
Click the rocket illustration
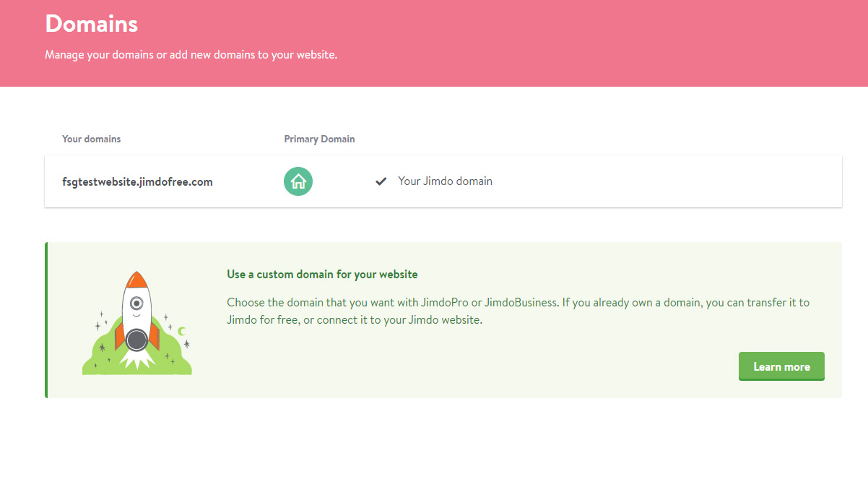(x=137, y=323)
